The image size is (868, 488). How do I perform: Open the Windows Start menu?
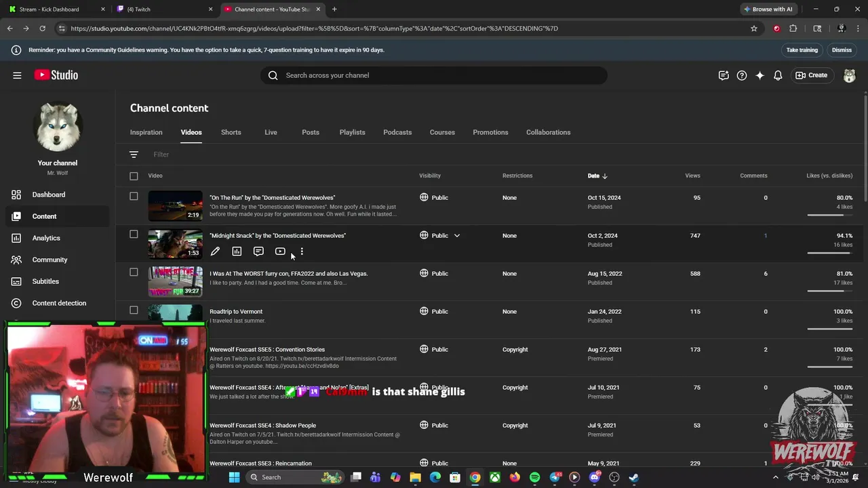pos(234,477)
